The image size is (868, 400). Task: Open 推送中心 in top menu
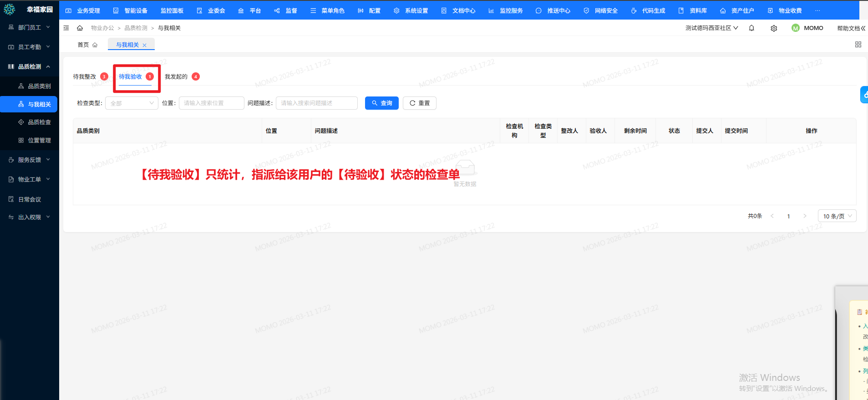[x=553, y=10]
